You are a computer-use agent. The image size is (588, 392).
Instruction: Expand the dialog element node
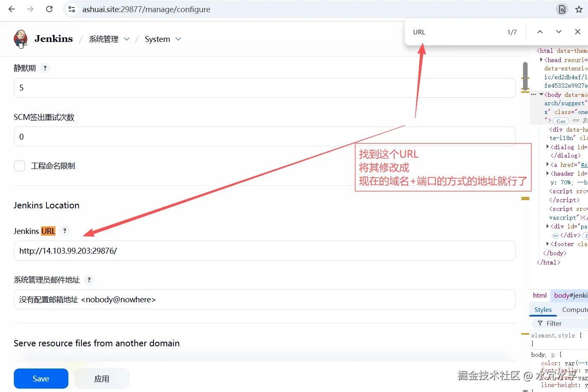(x=547, y=147)
